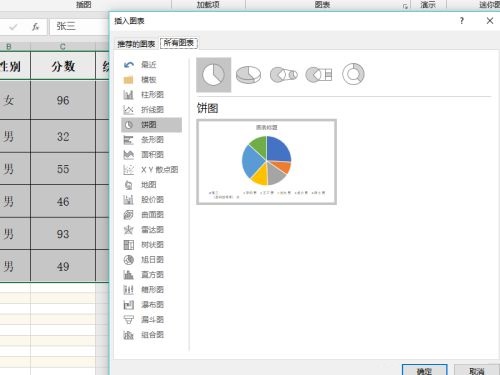Click the pie chart preview thumbnail
Viewport: 500px width, 375px height.
click(x=267, y=162)
